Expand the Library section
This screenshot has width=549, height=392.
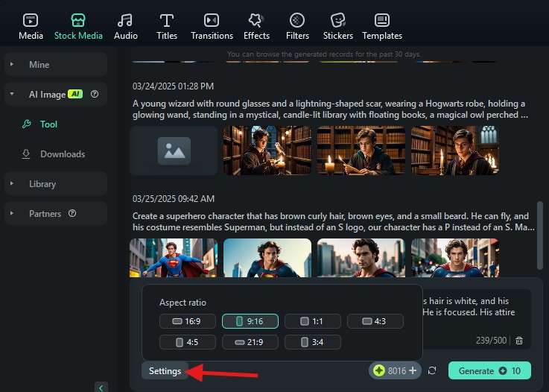(56, 184)
